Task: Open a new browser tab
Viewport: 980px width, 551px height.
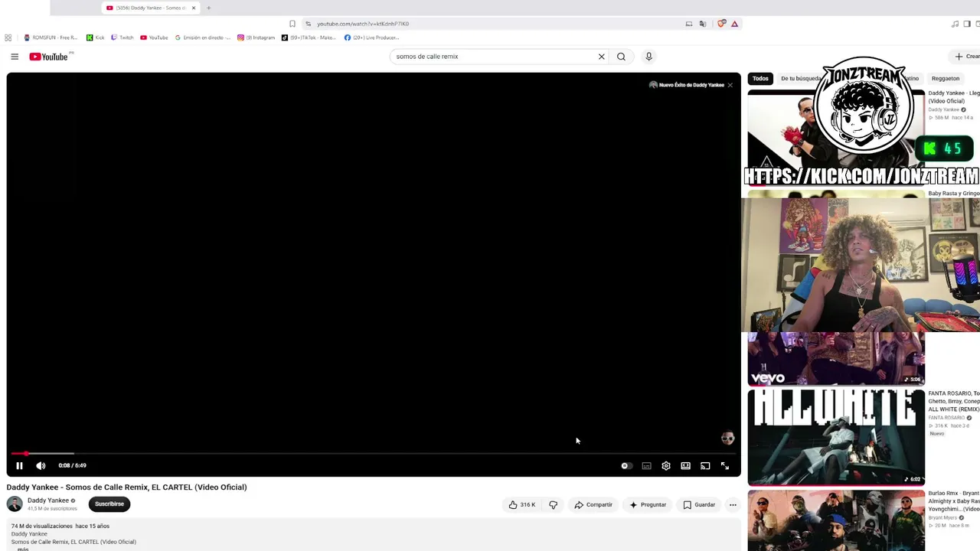Action: pos(208,8)
